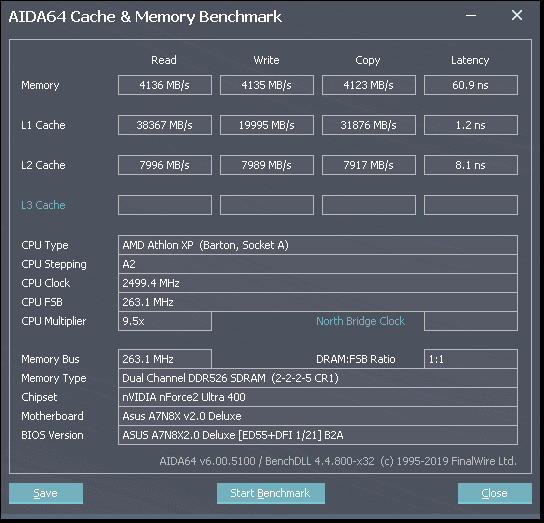Click L2 Cache Read 7996 MB/s

(x=165, y=165)
